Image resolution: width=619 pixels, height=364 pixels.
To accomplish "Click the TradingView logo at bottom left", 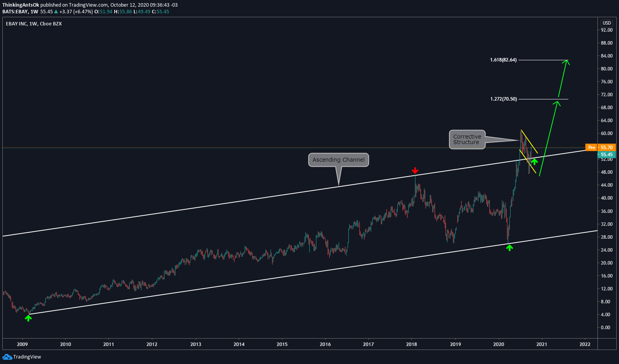I will tap(22, 357).
